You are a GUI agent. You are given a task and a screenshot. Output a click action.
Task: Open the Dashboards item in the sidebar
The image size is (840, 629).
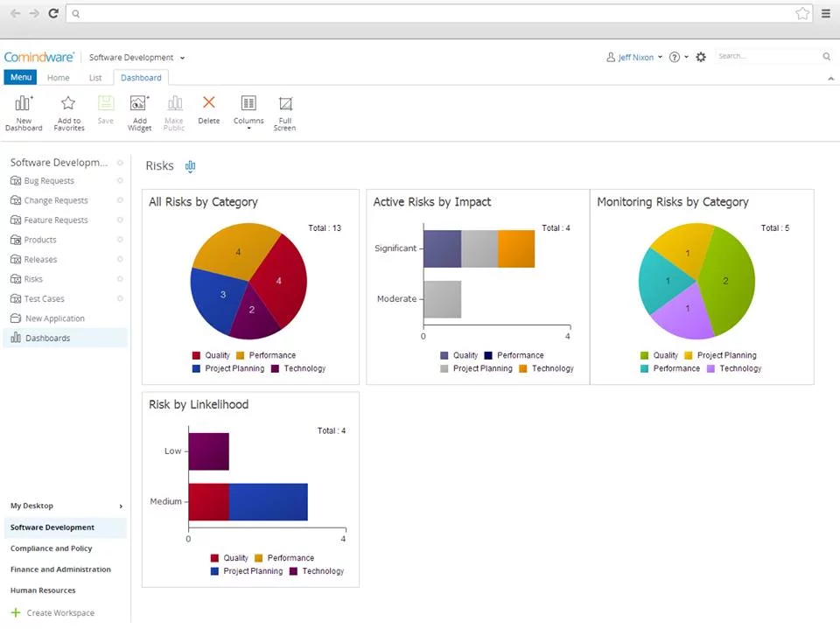pyautogui.click(x=46, y=338)
